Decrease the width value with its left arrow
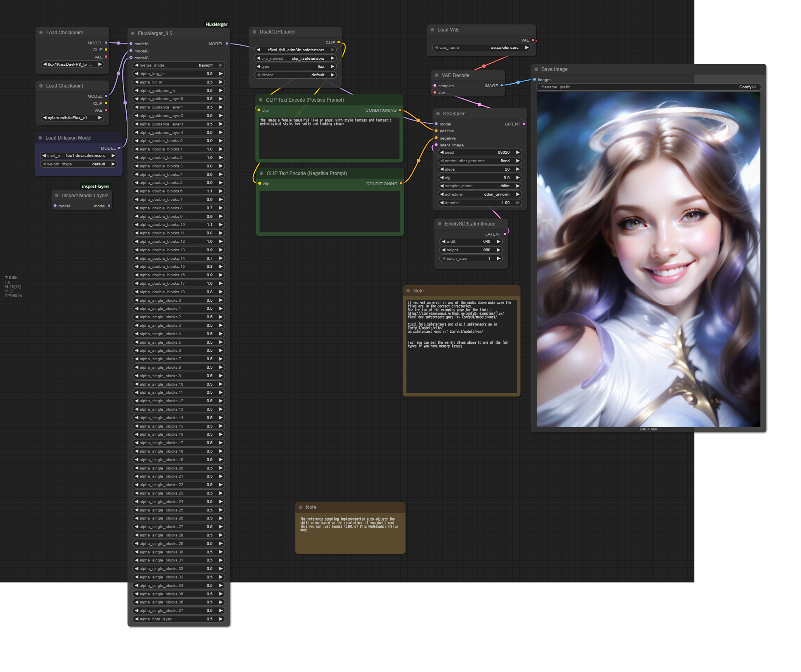 coord(443,242)
